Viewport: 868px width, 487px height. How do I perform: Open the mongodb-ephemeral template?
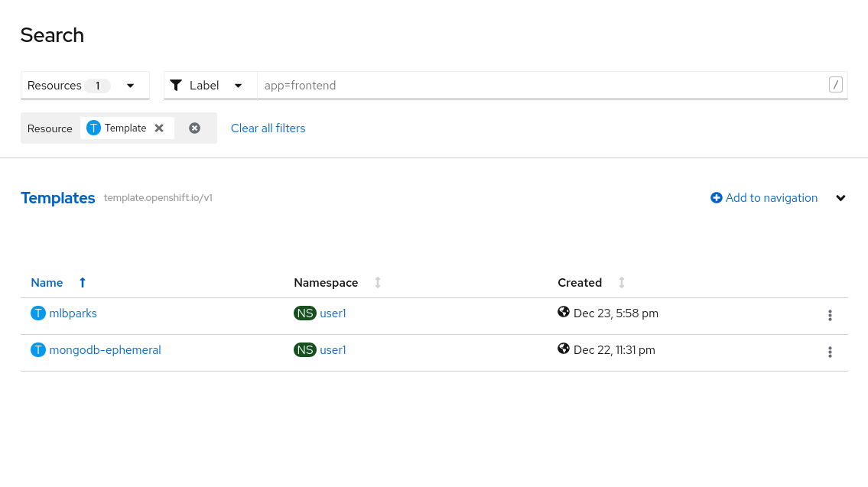tap(105, 350)
